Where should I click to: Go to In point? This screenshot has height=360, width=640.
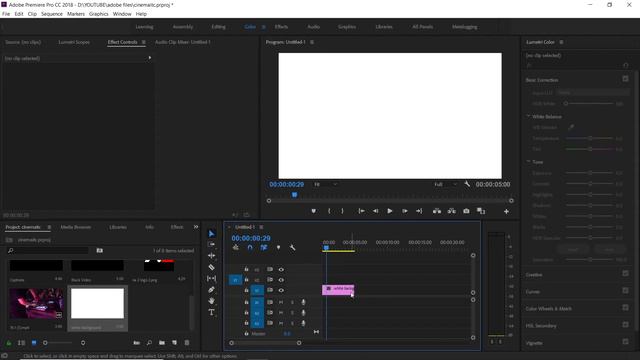(361, 211)
